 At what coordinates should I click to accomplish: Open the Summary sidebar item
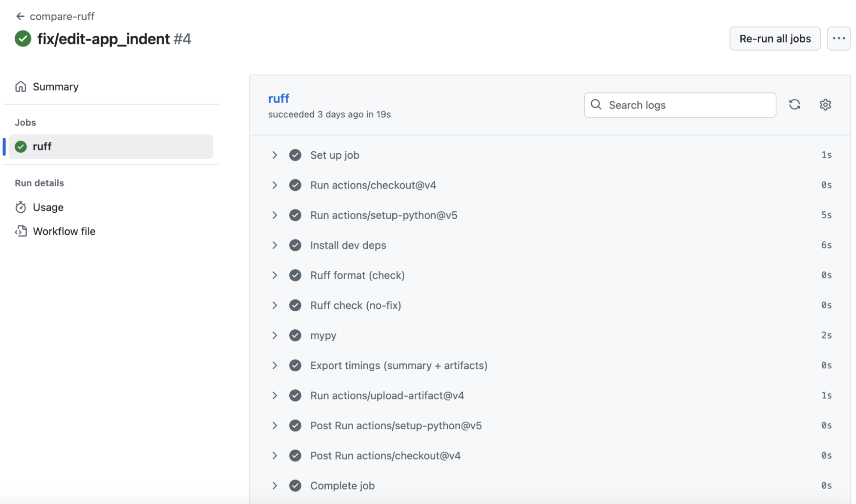click(x=55, y=87)
